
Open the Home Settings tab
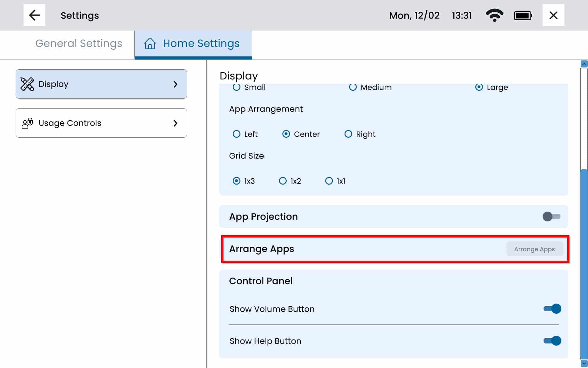tap(201, 44)
